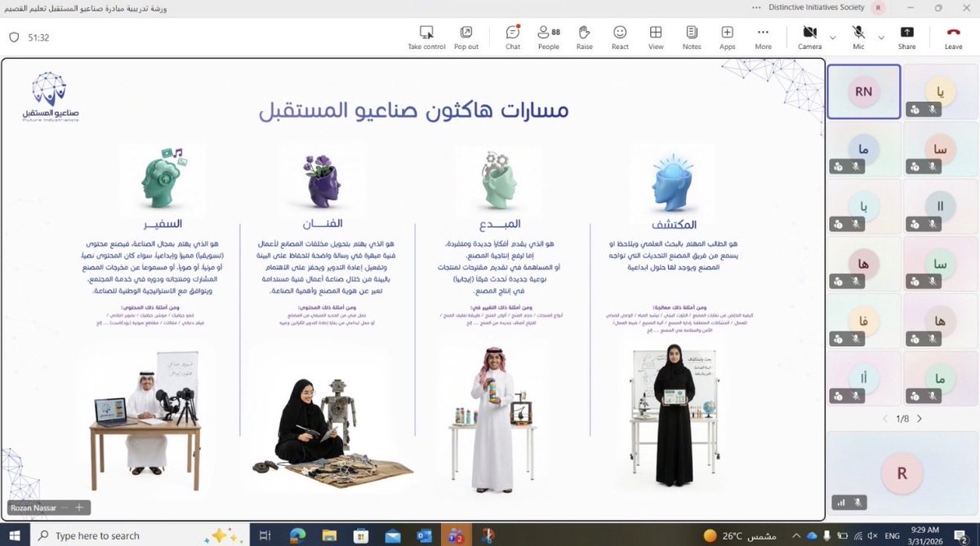Click the taskbar search box
The image size is (980, 546).
click(x=139, y=535)
